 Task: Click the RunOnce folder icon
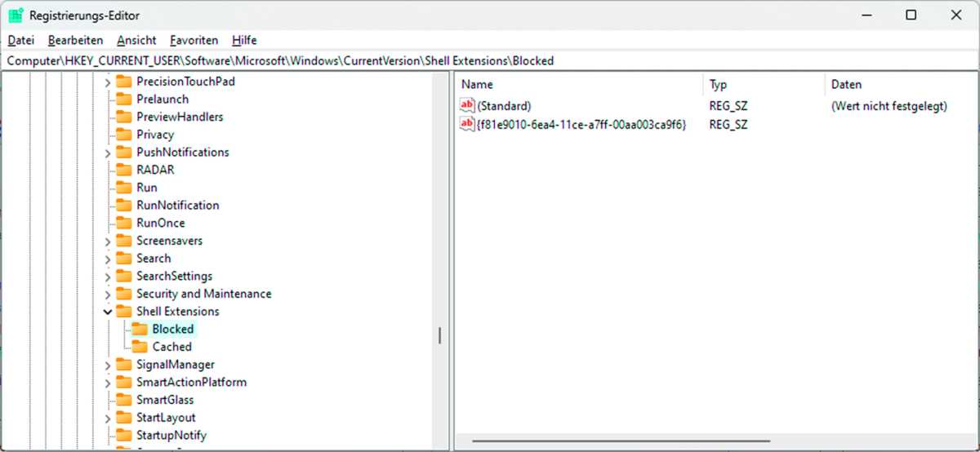click(123, 223)
